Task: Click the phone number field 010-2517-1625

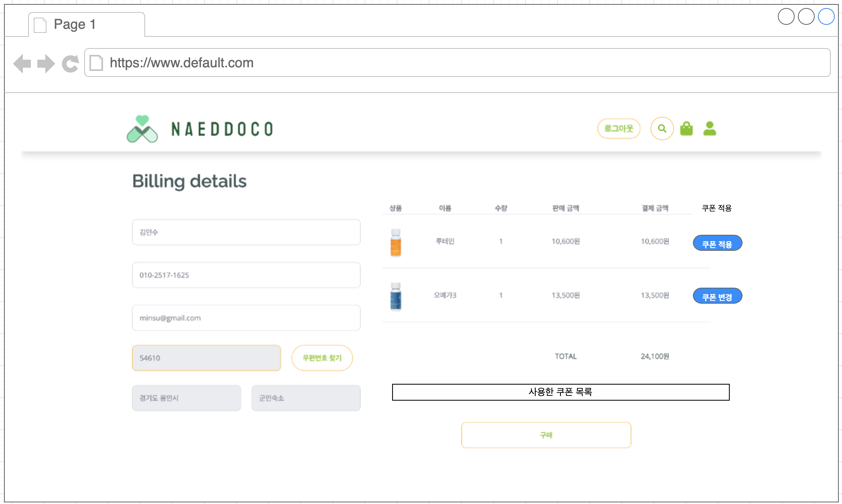Action: (246, 275)
